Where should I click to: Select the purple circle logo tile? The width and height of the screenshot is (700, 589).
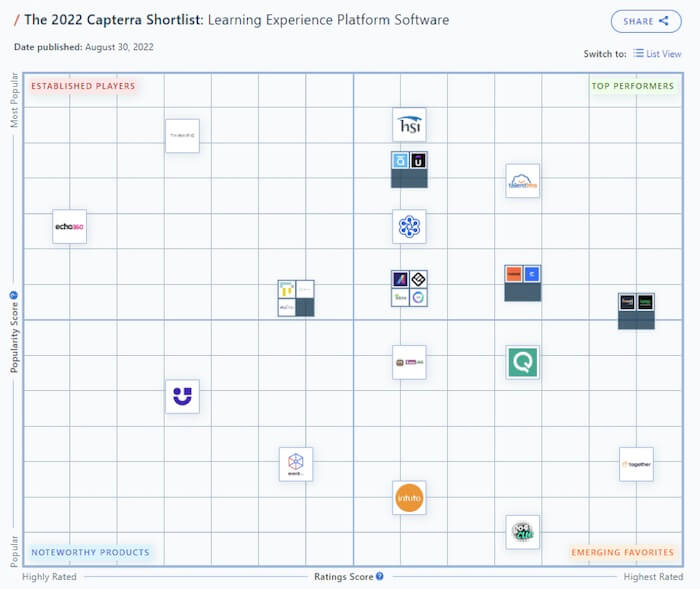click(x=418, y=297)
